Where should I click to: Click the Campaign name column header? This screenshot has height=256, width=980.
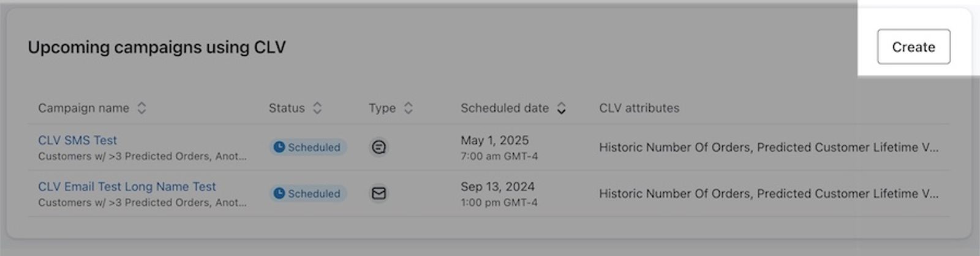pyautogui.click(x=83, y=108)
